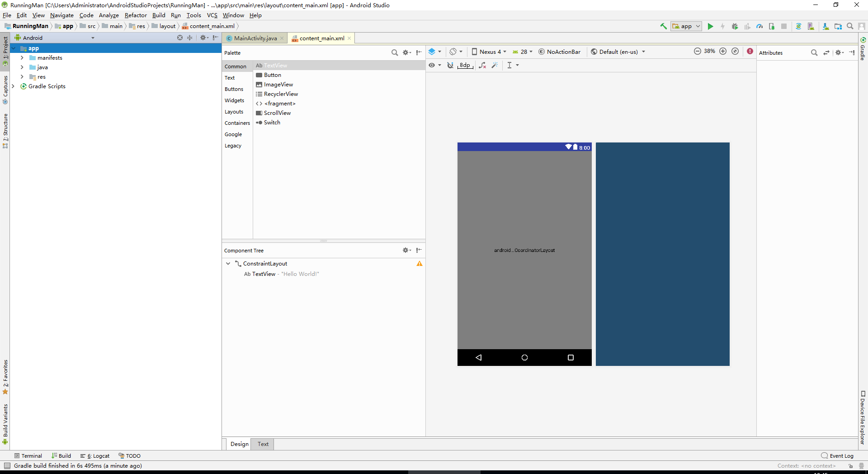Open the Nexus 4 device dropdown
The height and width of the screenshot is (474, 868).
point(489,52)
